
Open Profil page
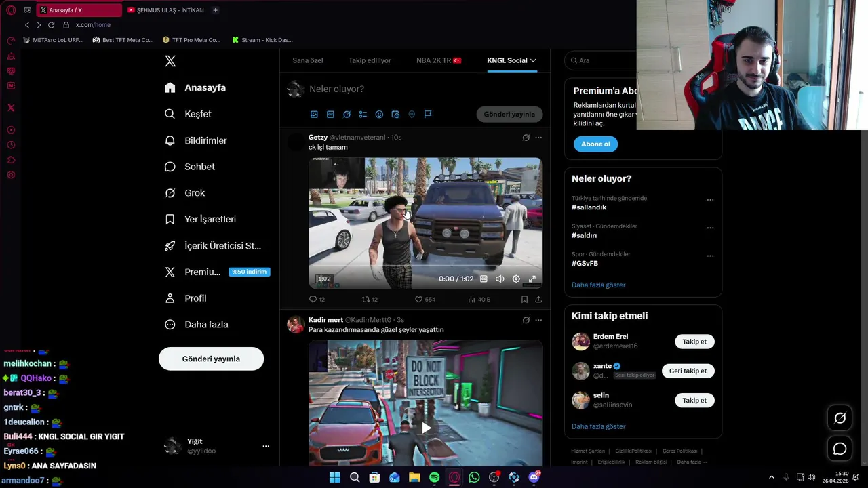(185, 298)
